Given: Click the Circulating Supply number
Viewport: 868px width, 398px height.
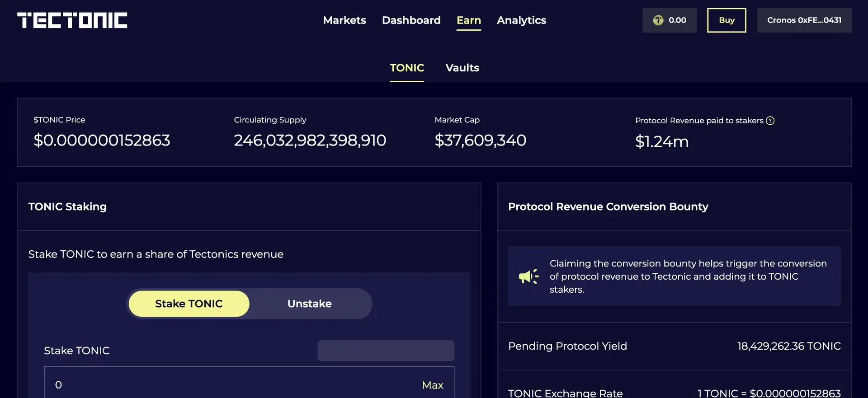Looking at the screenshot, I should (310, 140).
